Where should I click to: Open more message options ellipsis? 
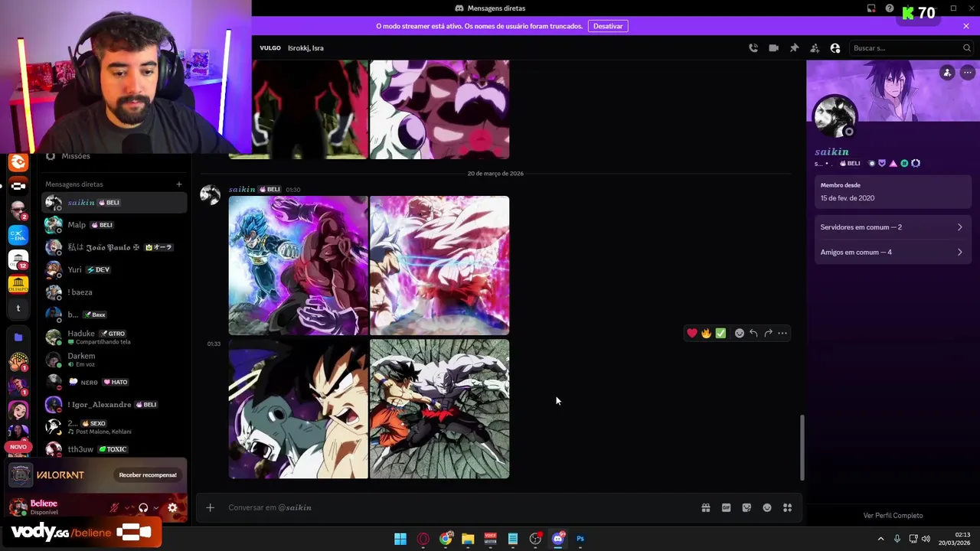[782, 333]
